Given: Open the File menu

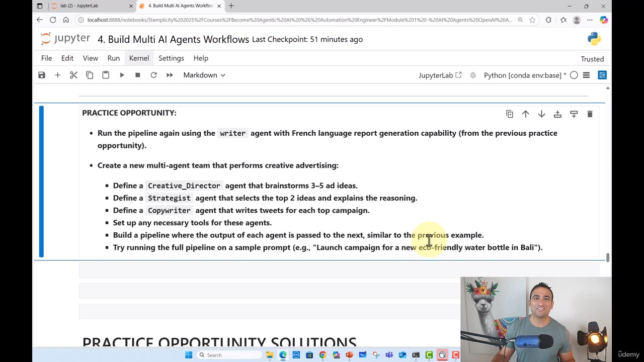Looking at the screenshot, I should 46,58.
